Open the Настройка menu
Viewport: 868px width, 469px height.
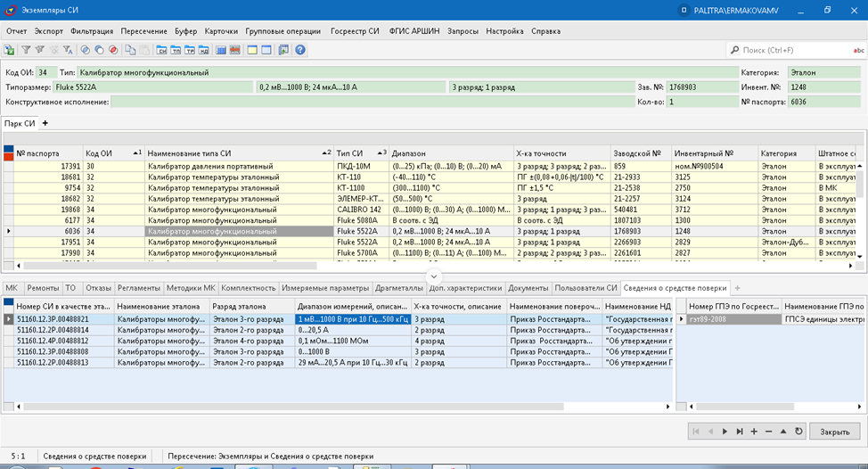tap(504, 31)
